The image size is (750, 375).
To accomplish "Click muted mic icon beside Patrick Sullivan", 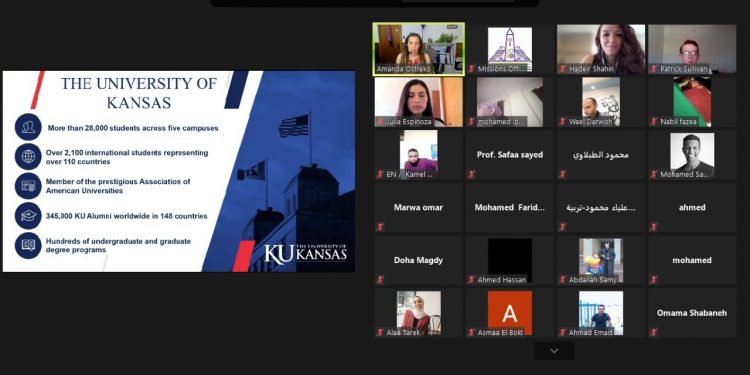I will (654, 69).
